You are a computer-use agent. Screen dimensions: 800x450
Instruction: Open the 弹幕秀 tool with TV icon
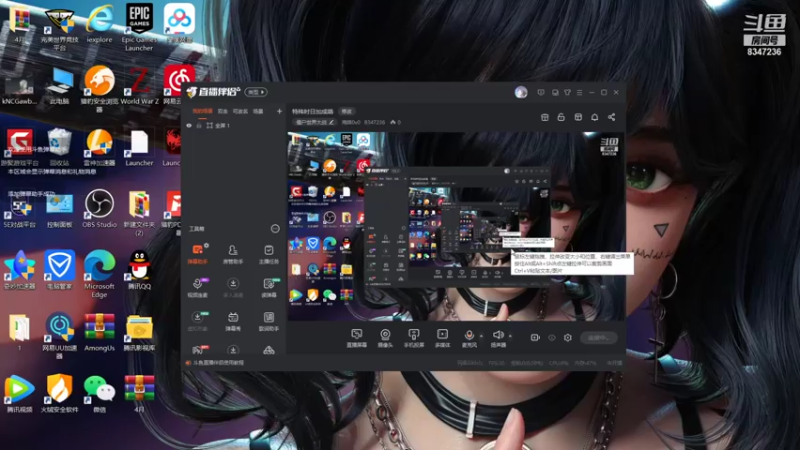coord(233,321)
